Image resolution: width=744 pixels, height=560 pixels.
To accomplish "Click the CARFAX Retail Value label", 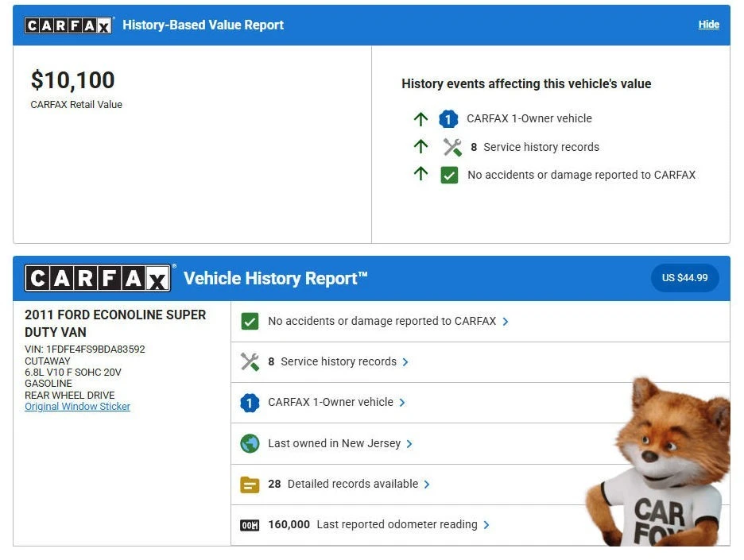I will click(x=76, y=104).
